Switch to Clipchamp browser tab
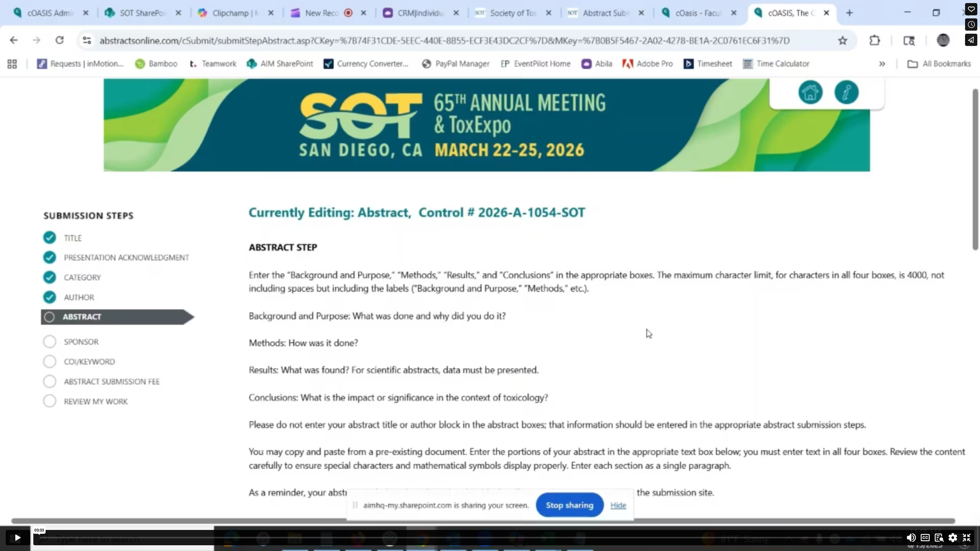 234,13
